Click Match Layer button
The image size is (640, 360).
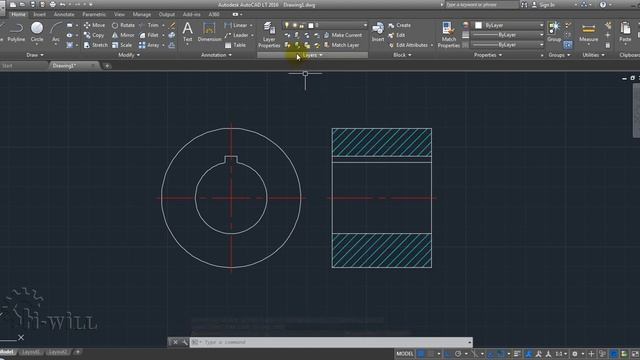342,45
